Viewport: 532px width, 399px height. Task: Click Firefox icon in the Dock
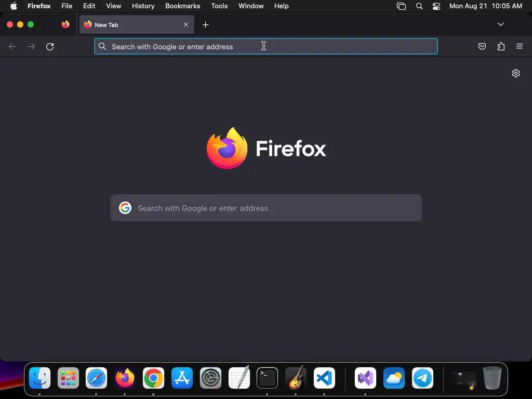pos(125,378)
